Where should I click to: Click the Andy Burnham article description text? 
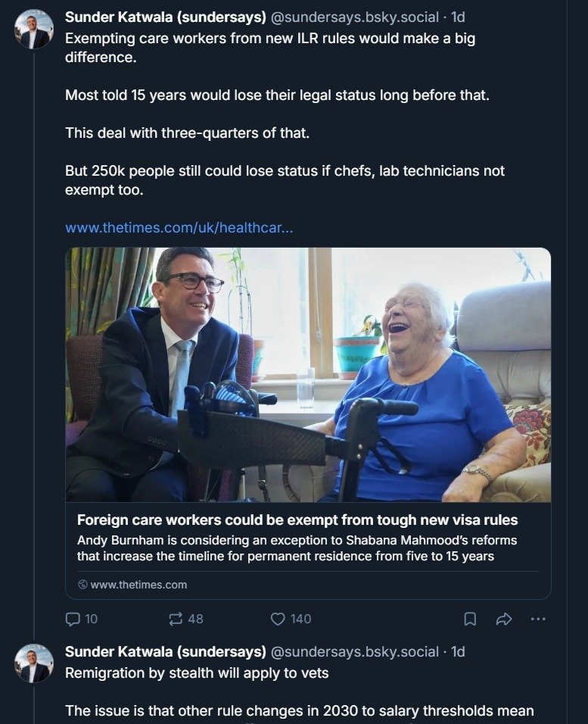[297, 548]
